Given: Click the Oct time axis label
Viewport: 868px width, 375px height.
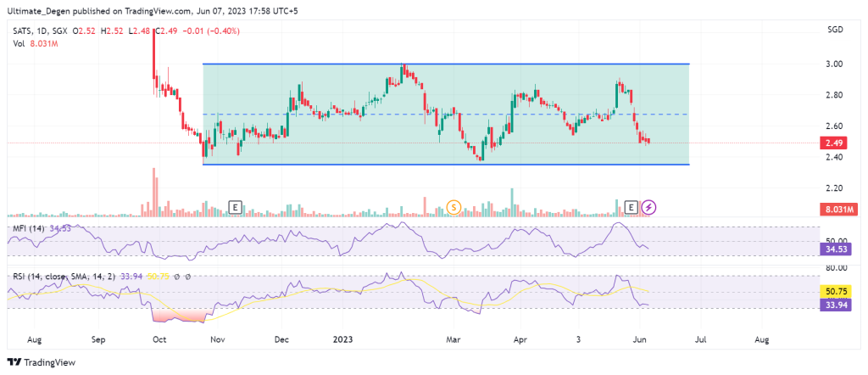Looking at the screenshot, I should coord(159,338).
